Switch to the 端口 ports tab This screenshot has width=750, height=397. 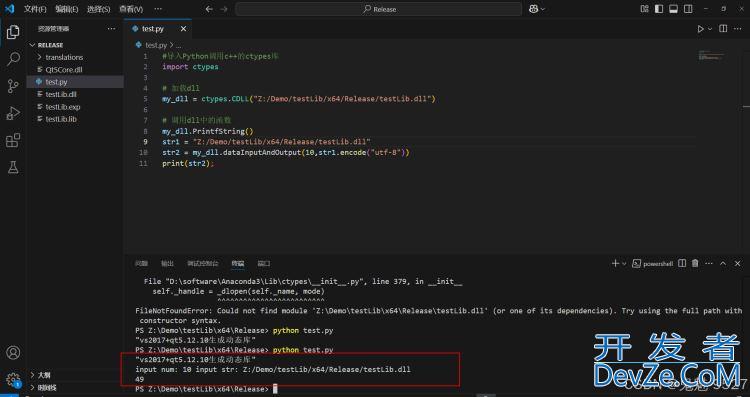[x=264, y=264]
